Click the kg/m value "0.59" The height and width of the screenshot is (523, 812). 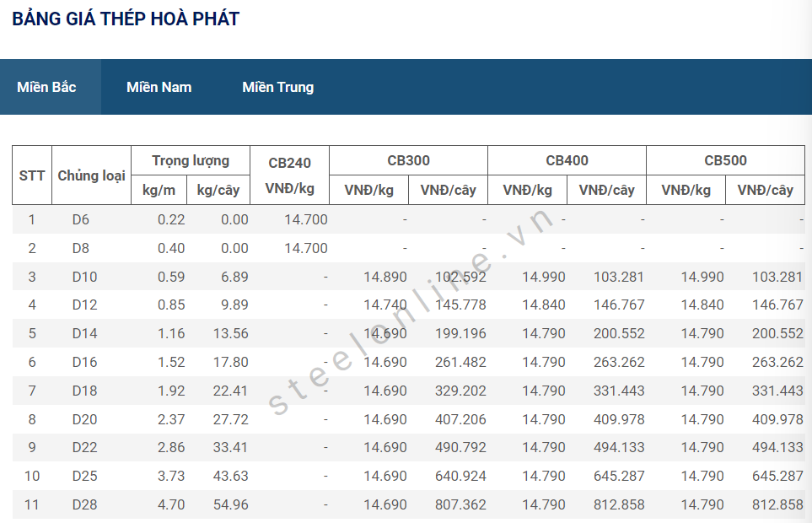click(x=171, y=277)
